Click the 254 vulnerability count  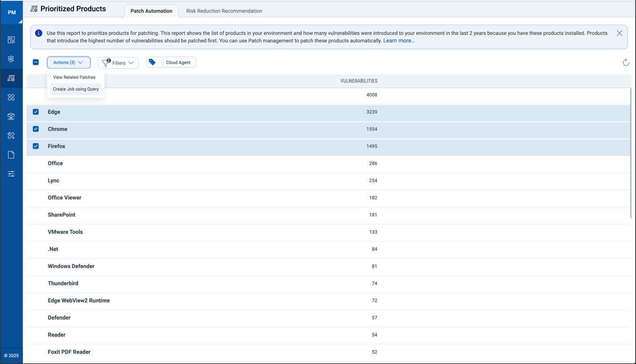(373, 181)
